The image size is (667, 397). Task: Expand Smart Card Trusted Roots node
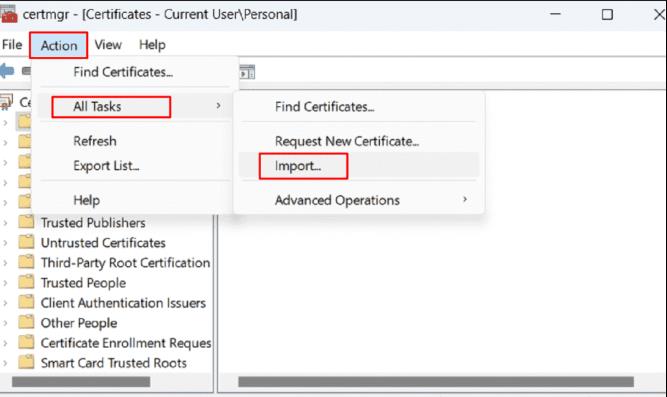[6, 363]
